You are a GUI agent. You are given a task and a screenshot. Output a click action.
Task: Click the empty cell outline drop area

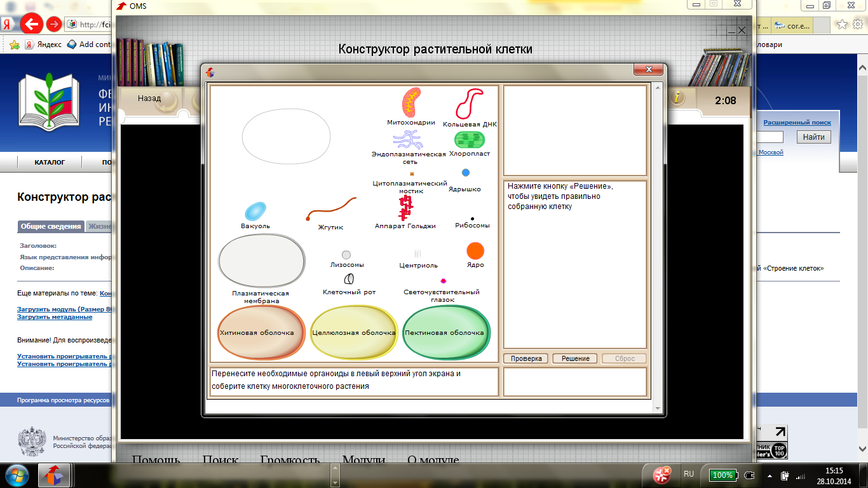pyautogui.click(x=286, y=135)
